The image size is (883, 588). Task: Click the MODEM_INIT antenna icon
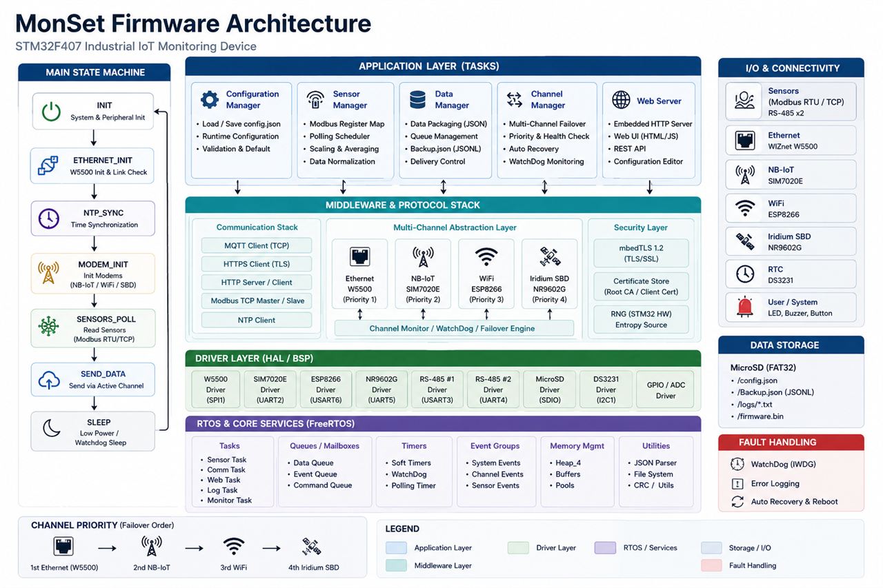coord(48,274)
